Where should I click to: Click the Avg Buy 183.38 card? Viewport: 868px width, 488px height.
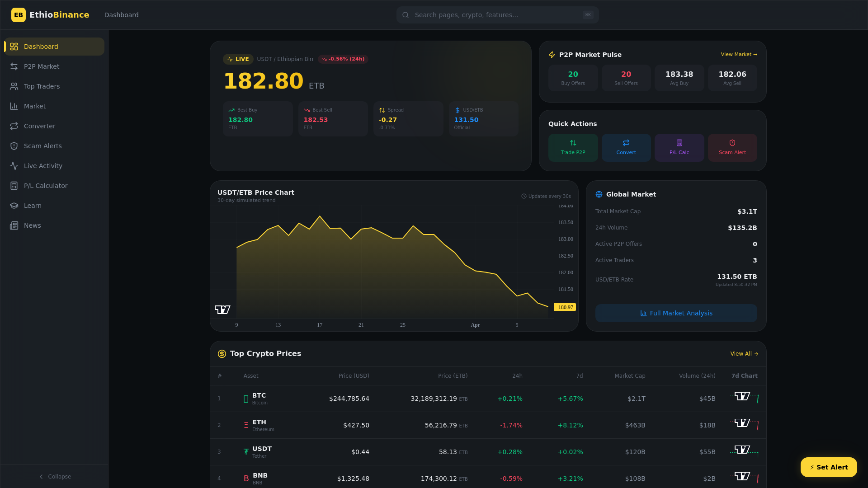[x=679, y=78]
